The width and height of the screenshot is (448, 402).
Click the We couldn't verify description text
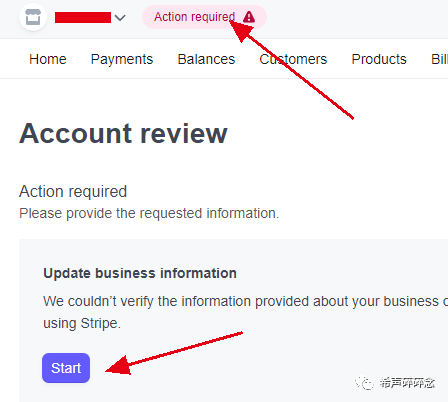(245, 301)
